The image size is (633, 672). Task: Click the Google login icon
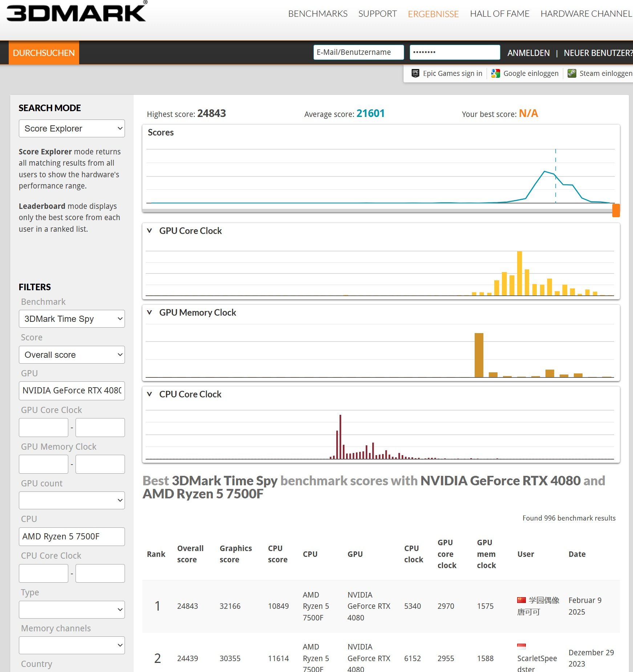pyautogui.click(x=496, y=73)
